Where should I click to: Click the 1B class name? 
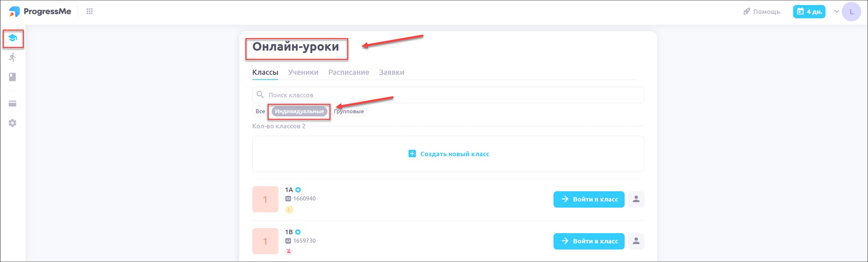[x=289, y=232]
